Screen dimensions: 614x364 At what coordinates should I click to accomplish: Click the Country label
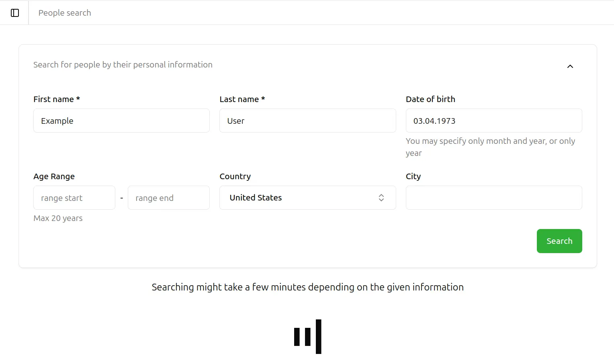(235, 176)
